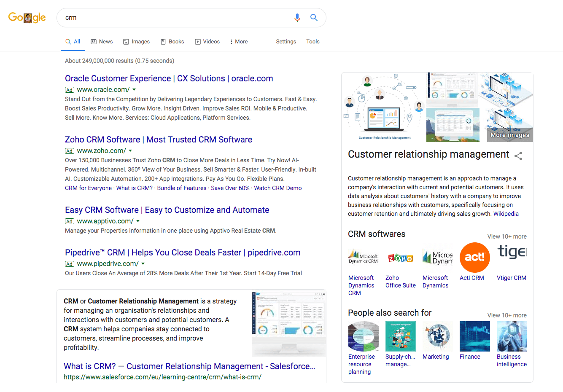Open What is CRM? Salesforce result
Screen dimensions: 563x392
point(189,366)
